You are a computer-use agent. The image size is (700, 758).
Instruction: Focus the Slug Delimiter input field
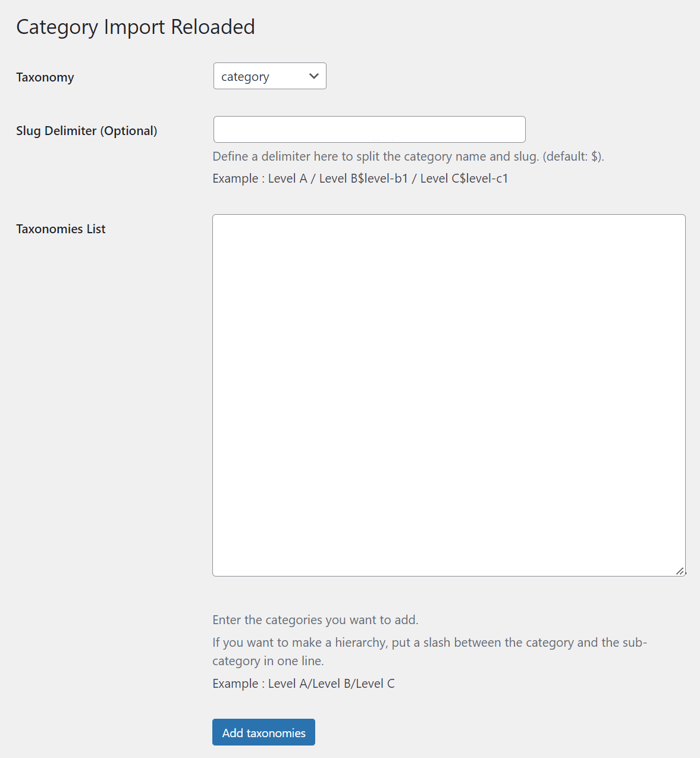coord(369,130)
